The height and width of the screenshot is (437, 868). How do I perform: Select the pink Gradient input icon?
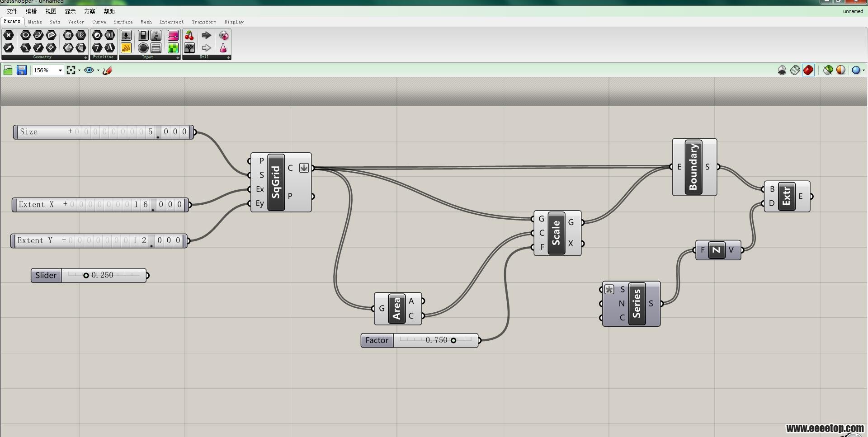click(x=173, y=35)
